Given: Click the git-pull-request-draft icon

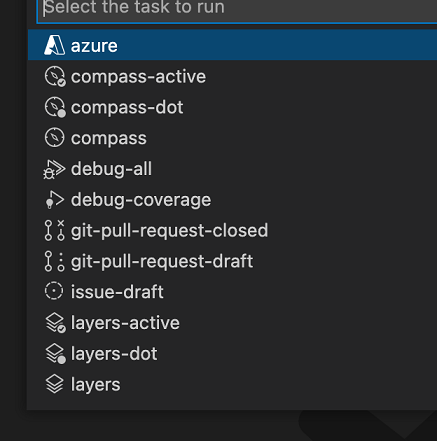Looking at the screenshot, I should click(x=54, y=261).
